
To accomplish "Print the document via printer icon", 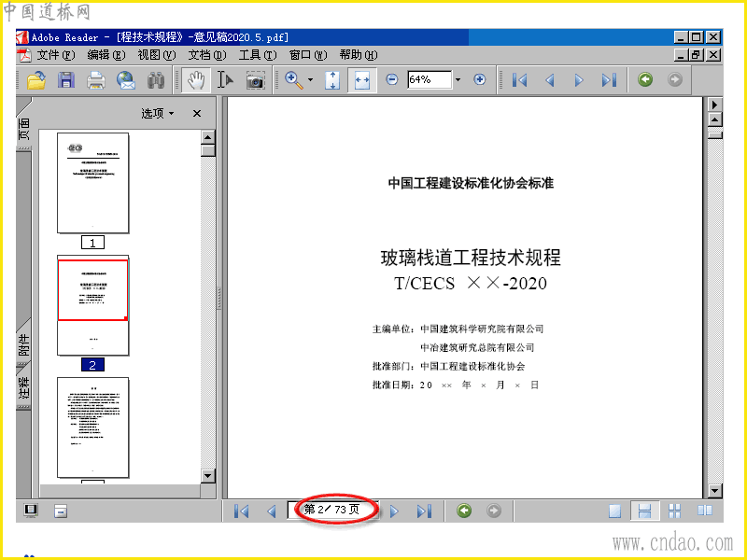I will (x=96, y=80).
